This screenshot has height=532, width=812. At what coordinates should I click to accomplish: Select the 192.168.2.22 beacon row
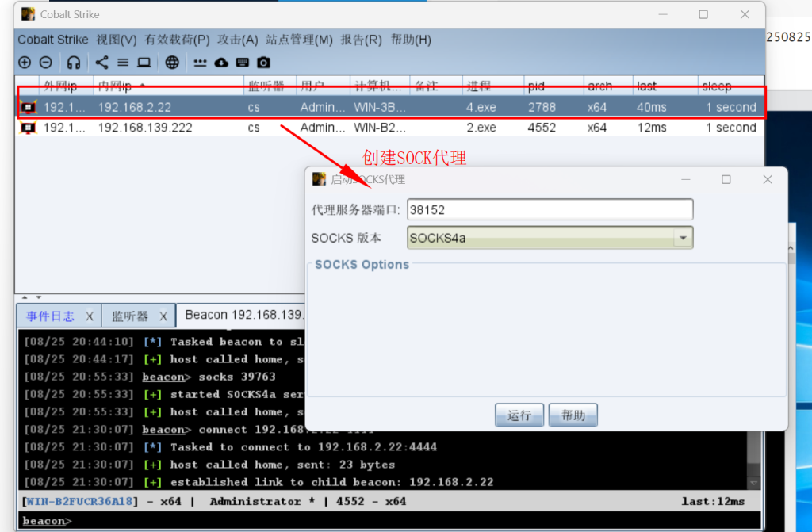coord(390,107)
